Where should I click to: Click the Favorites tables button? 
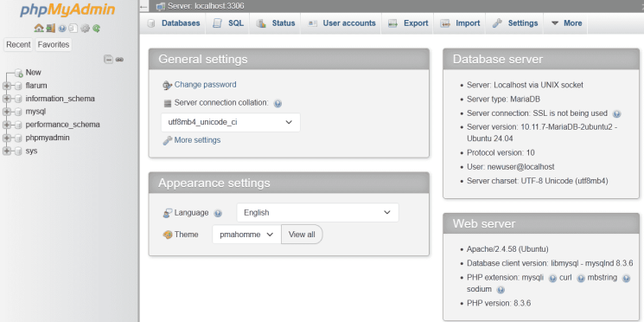tap(54, 44)
